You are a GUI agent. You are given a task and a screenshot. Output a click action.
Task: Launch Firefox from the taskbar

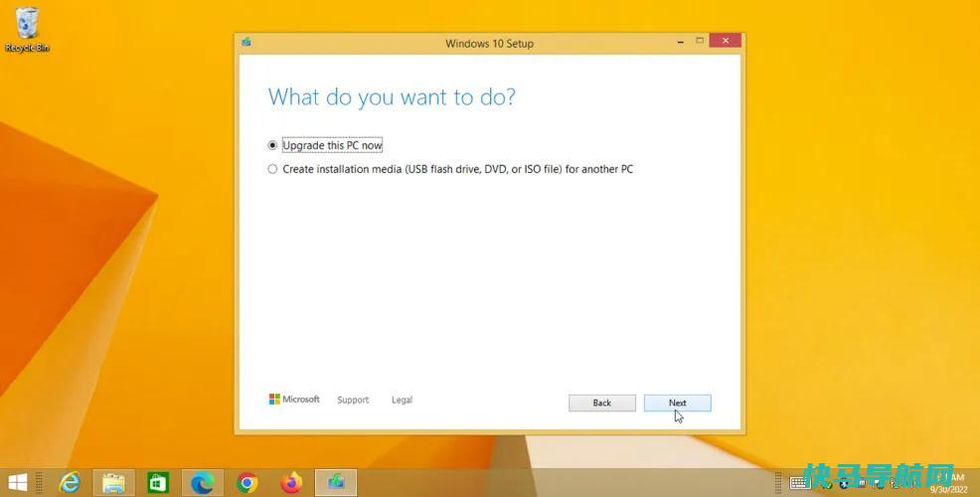[x=291, y=483]
